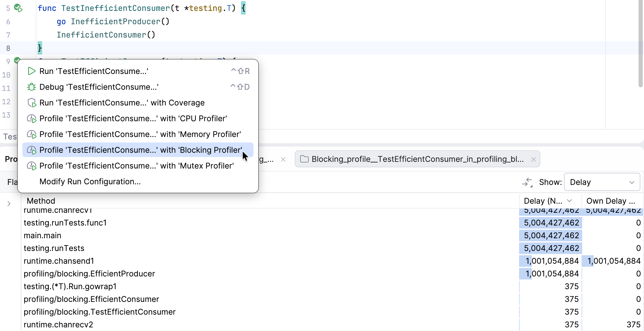Click the bug icon next to Debug entry
The height and width of the screenshot is (331, 644).
[x=31, y=87]
